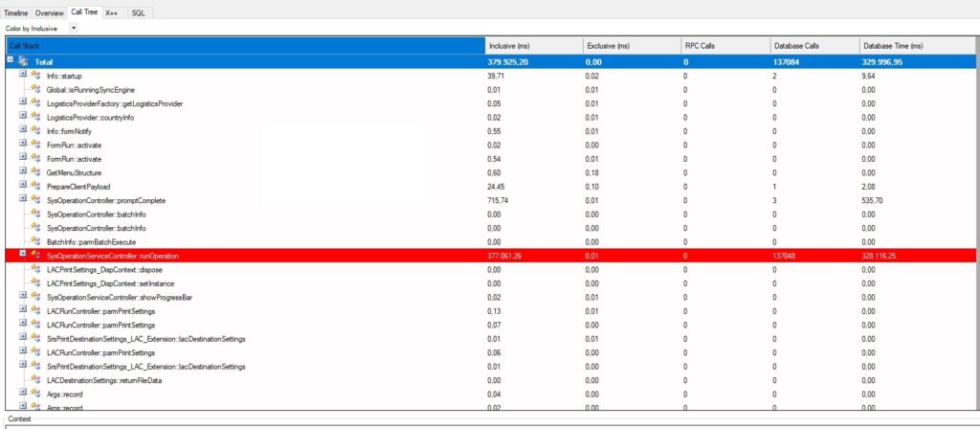Screen dimensions: 980x429
Task: Switch to the Timeline tab
Action: click(x=16, y=12)
